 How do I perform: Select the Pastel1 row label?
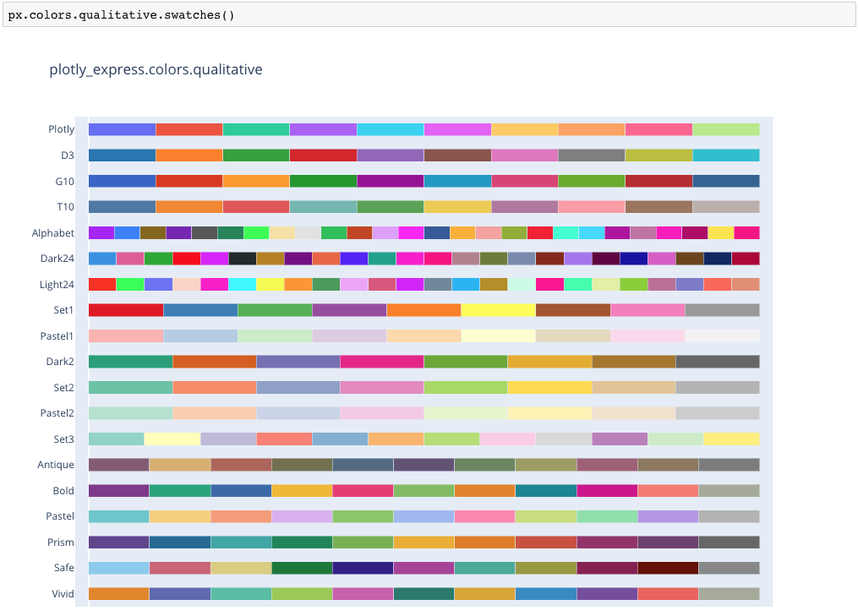tap(57, 336)
